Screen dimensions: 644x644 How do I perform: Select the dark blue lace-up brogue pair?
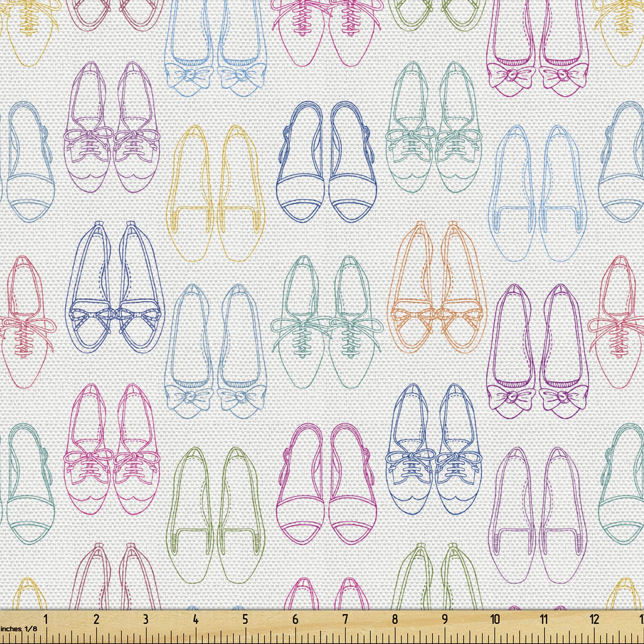(x=434, y=449)
